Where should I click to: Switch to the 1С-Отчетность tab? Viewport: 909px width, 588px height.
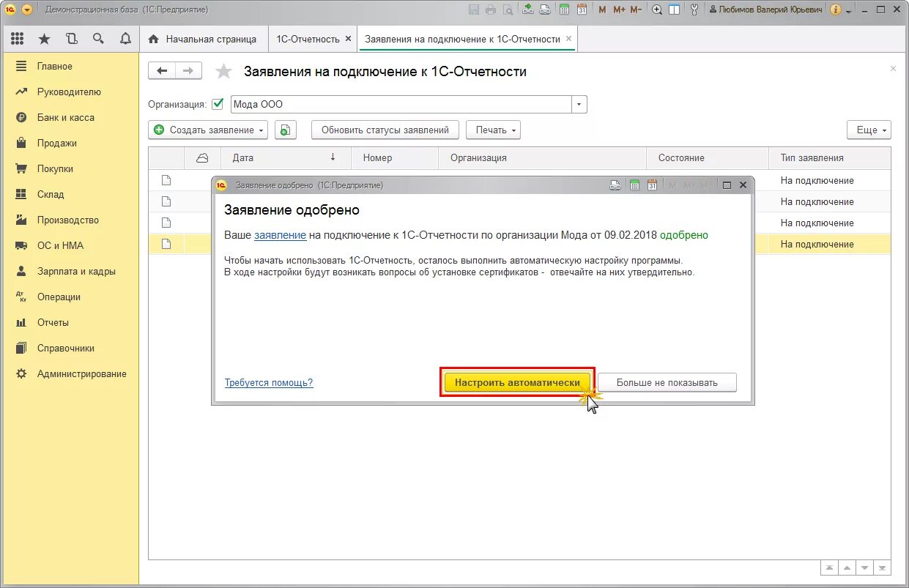(308, 39)
